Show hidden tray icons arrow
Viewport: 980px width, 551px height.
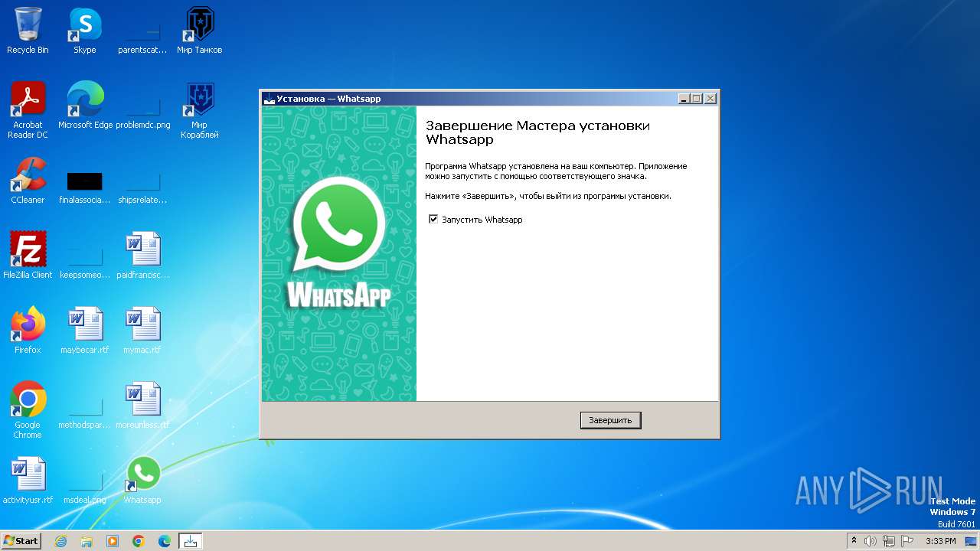point(854,541)
